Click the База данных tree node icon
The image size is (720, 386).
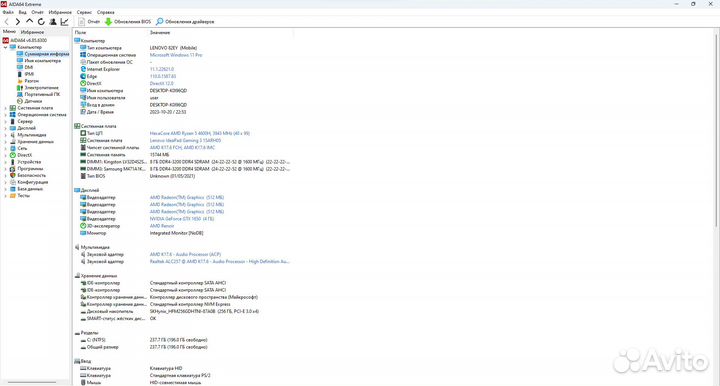[13, 189]
